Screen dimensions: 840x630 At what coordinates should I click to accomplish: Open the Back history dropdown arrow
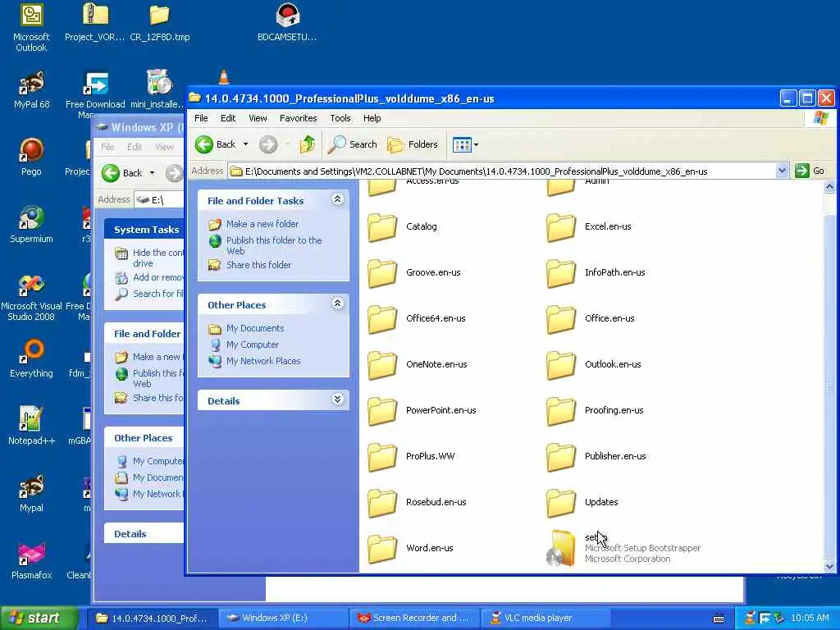tap(246, 144)
